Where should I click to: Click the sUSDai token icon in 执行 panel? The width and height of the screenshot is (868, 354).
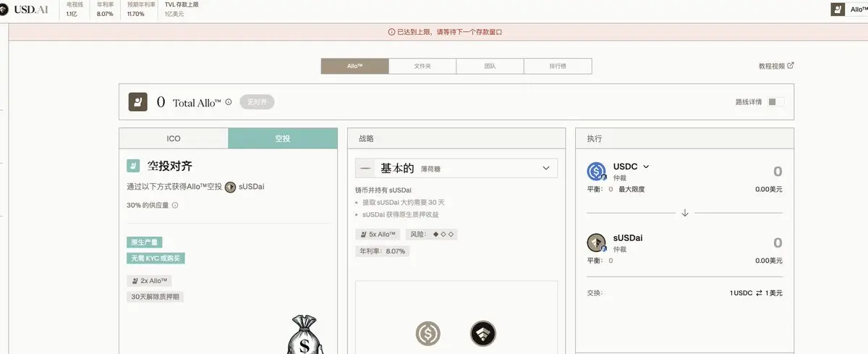click(x=597, y=242)
